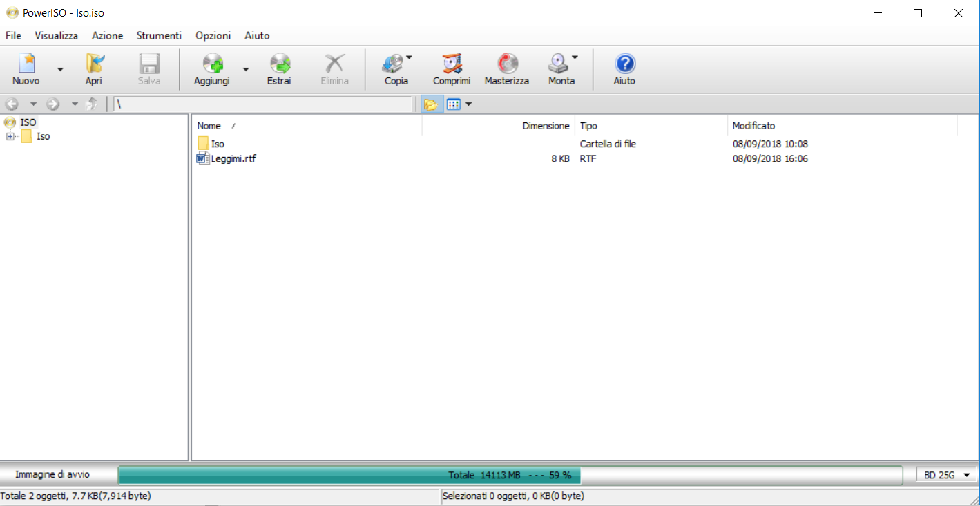Open the Visualizza menu
This screenshot has height=506, width=980.
click(57, 35)
